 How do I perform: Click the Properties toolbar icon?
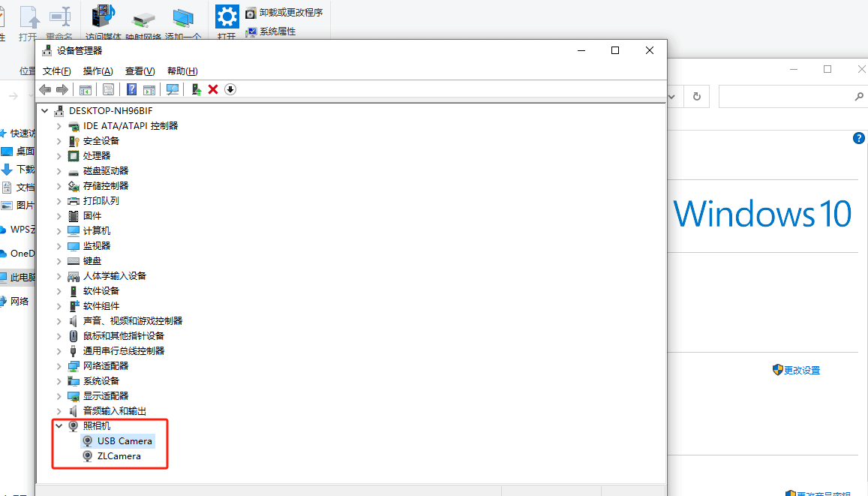tap(108, 89)
